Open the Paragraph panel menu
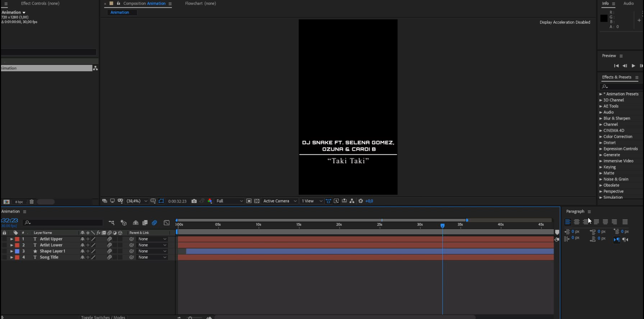 (589, 211)
